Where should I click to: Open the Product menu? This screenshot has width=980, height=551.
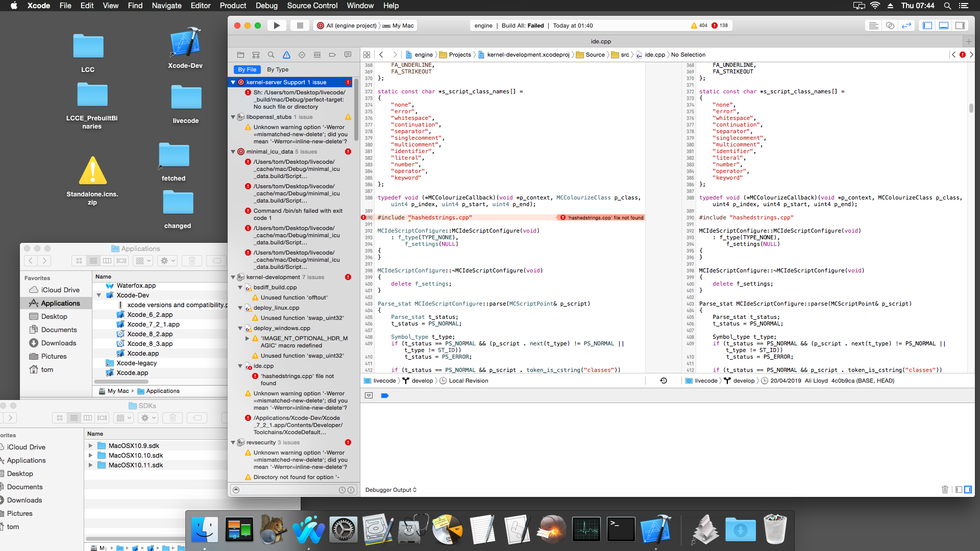[x=233, y=6]
